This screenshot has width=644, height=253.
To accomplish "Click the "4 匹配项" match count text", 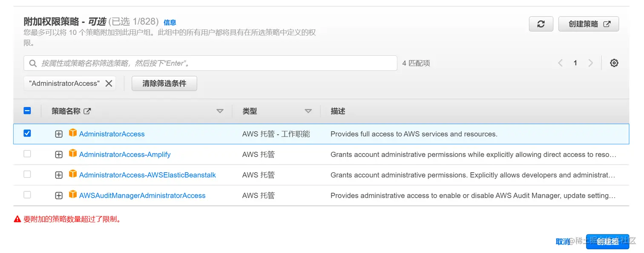I will tap(416, 63).
